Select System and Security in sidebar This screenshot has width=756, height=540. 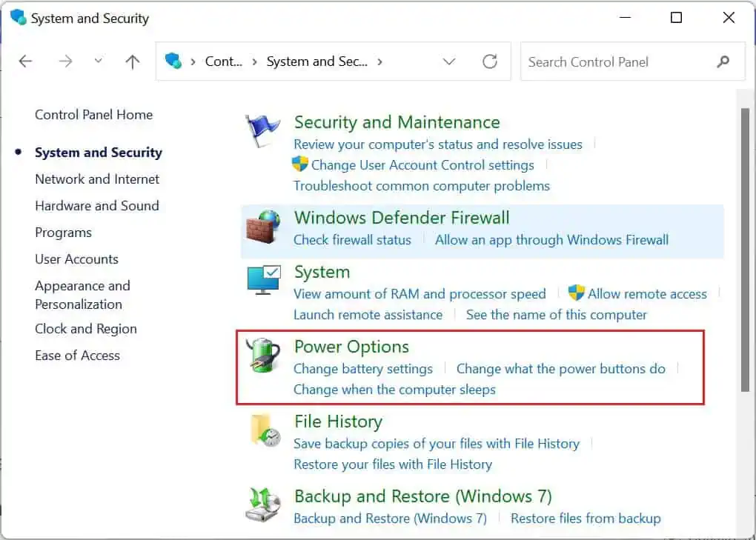[99, 152]
